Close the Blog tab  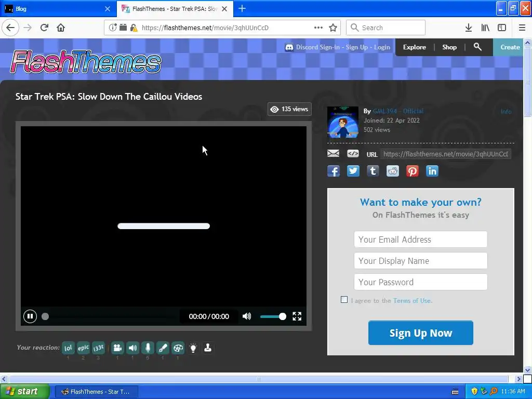(x=108, y=9)
